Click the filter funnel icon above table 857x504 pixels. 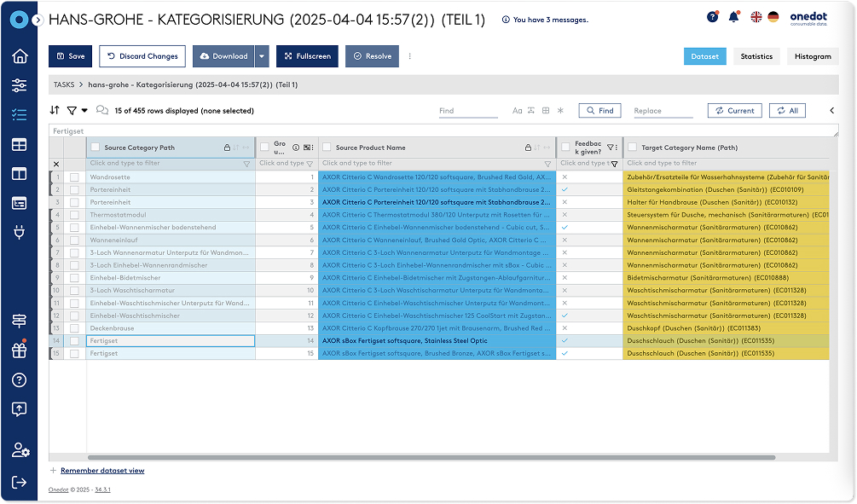pos(72,110)
